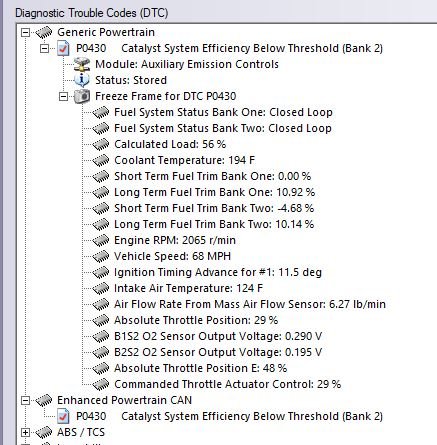
Task: Click the Module network icon
Action: click(x=82, y=64)
